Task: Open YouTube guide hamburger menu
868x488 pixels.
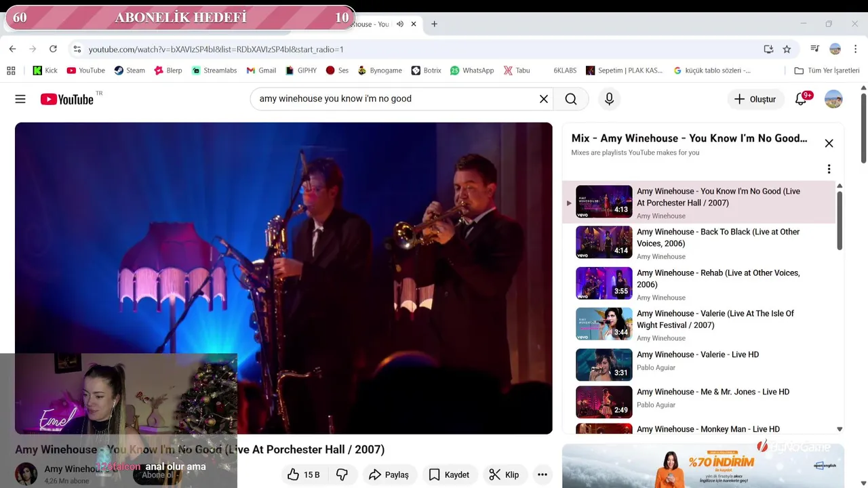Action: click(x=20, y=99)
